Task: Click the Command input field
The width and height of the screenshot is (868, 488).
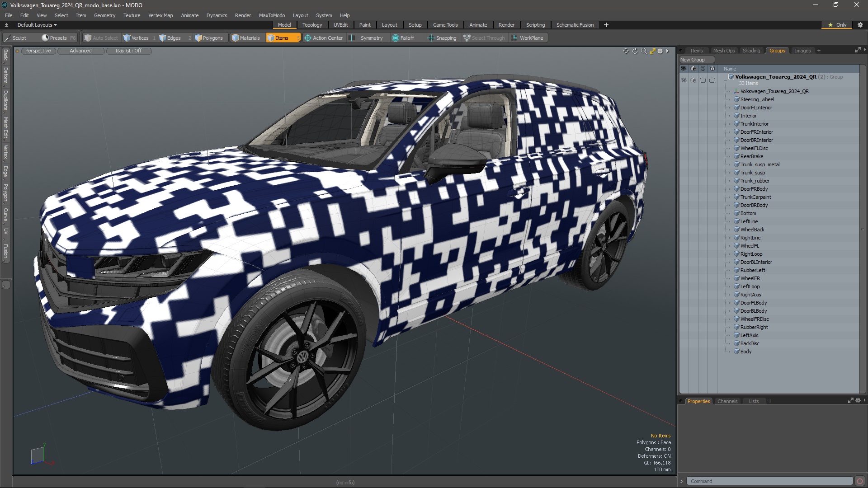Action: (769, 481)
